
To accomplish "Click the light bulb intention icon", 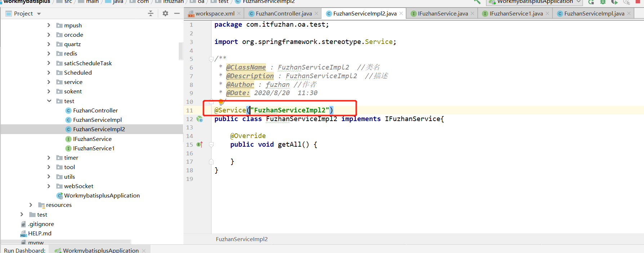I will 221,102.
